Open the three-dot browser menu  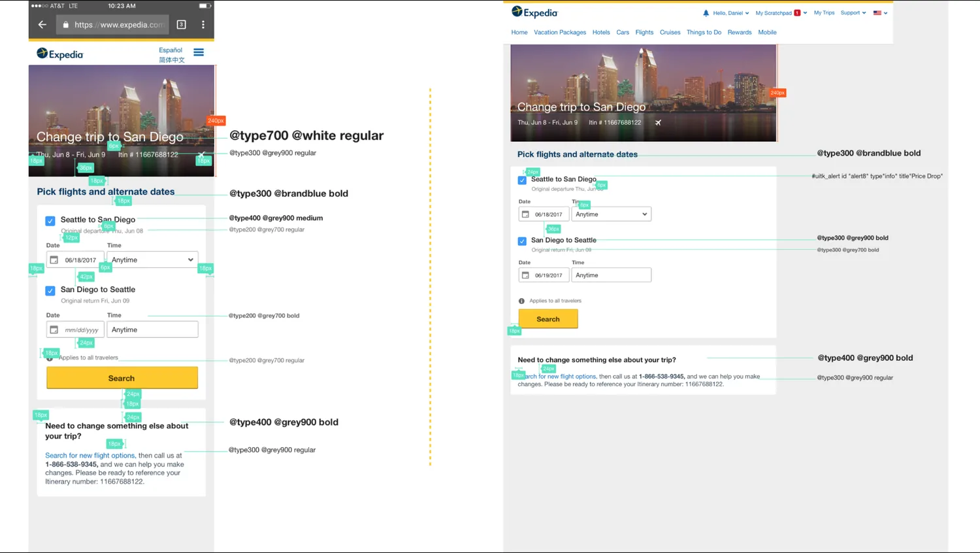click(x=203, y=25)
